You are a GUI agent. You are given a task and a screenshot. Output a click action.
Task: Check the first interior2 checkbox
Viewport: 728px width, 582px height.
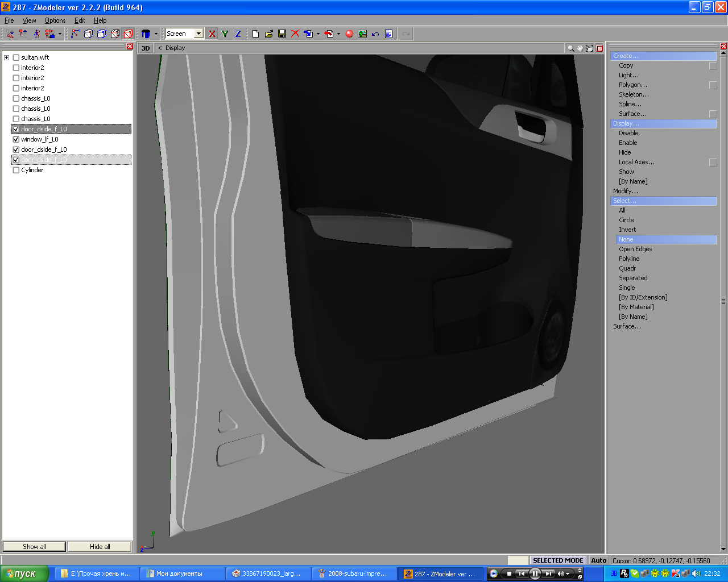tap(16, 68)
